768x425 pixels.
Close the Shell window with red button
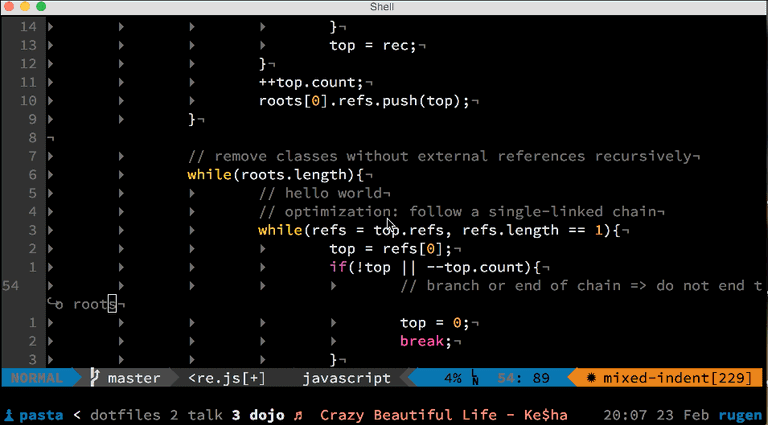9,7
